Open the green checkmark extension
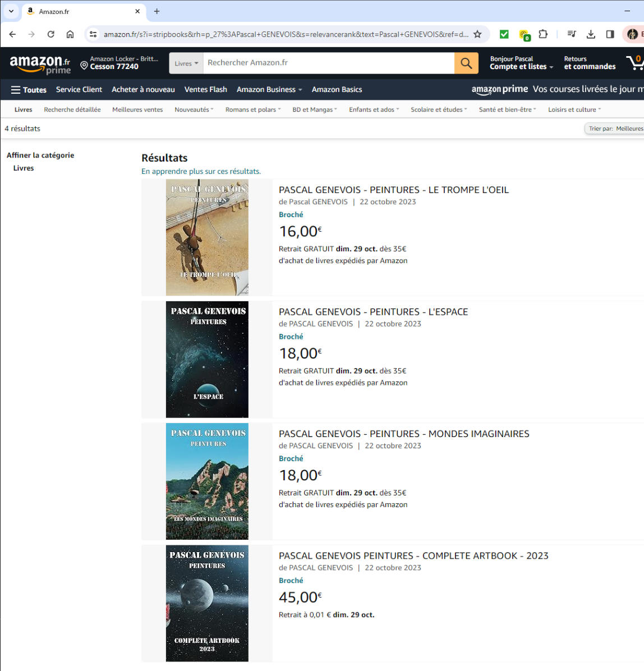 504,34
